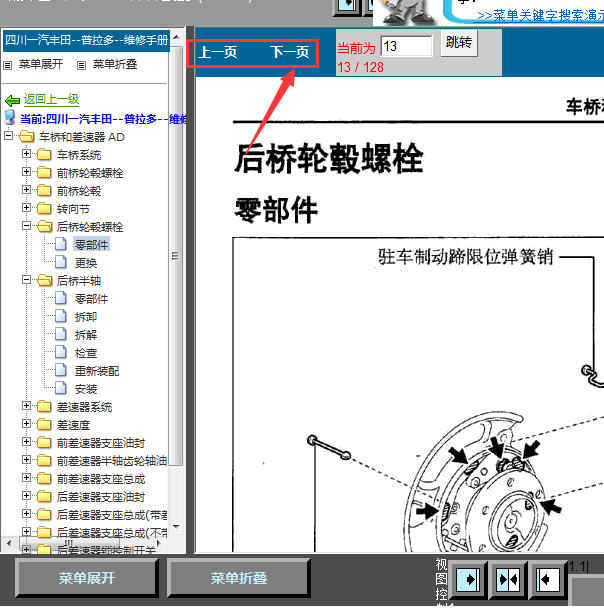This screenshot has width=604, height=611.
Task: Click the view control left-arrow icon
Action: tap(547, 579)
